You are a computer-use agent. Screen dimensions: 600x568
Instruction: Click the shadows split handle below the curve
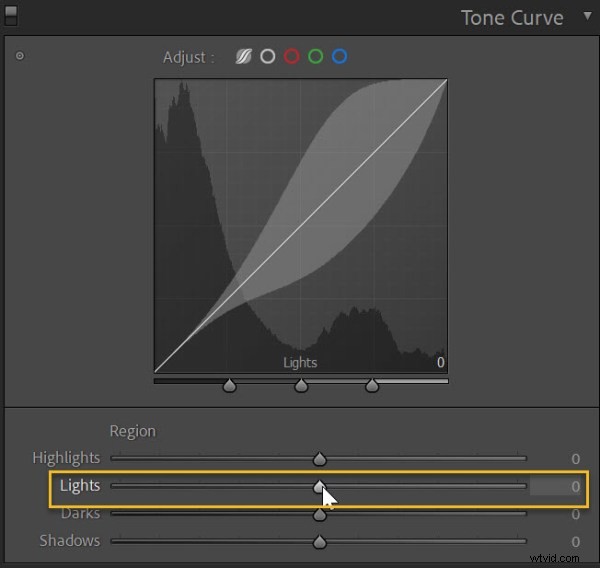click(x=230, y=385)
